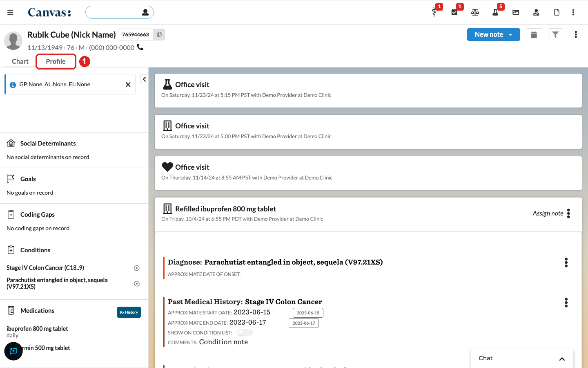This screenshot has height=368, width=588.
Task: Open the Diagnose command options menu
Action: tap(566, 263)
